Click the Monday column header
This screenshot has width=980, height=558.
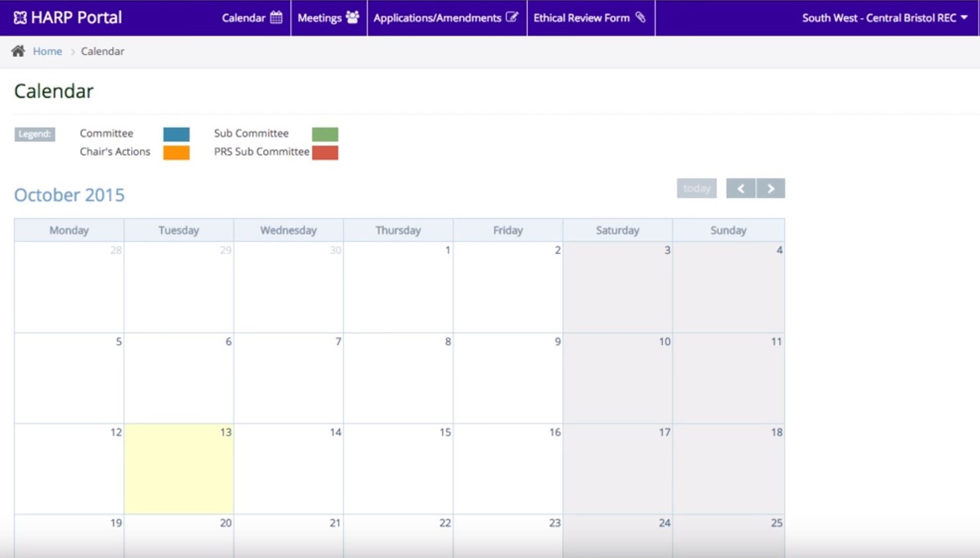click(69, 230)
